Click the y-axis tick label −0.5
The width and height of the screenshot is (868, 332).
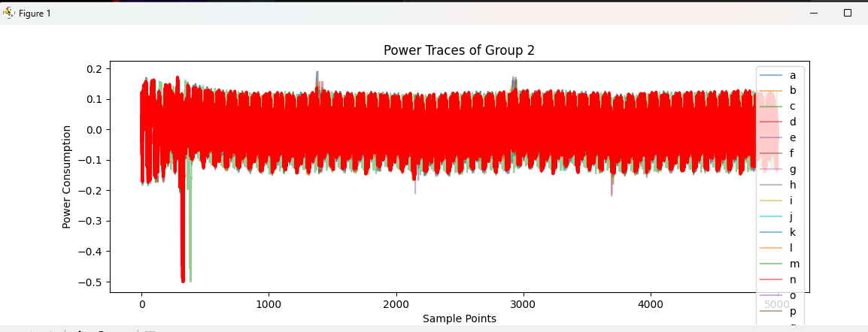[92, 282]
